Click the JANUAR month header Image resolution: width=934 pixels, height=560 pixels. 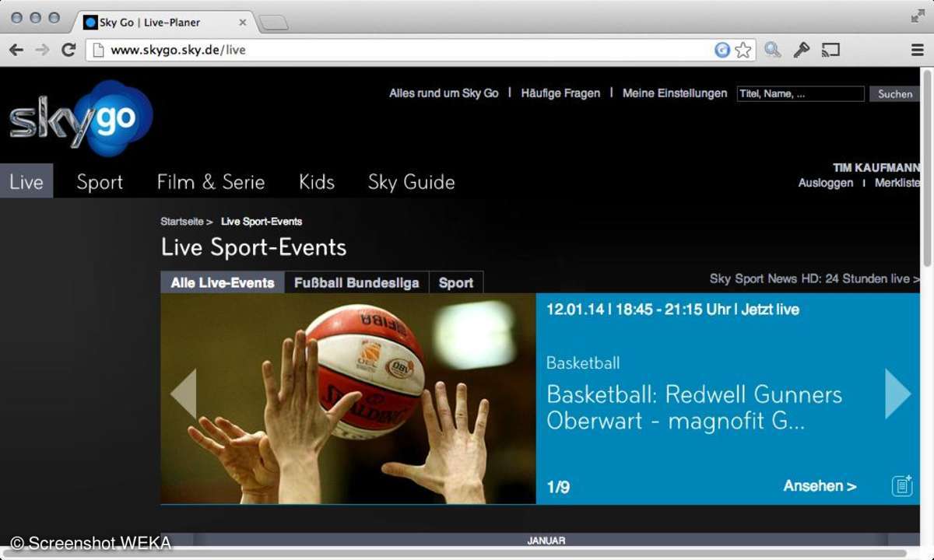(546, 540)
